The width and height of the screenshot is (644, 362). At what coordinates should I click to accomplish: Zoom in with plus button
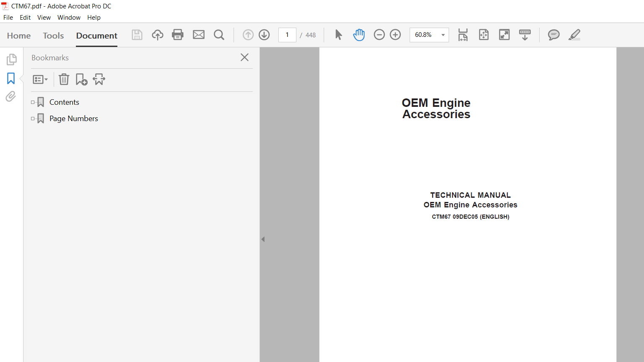click(x=395, y=35)
